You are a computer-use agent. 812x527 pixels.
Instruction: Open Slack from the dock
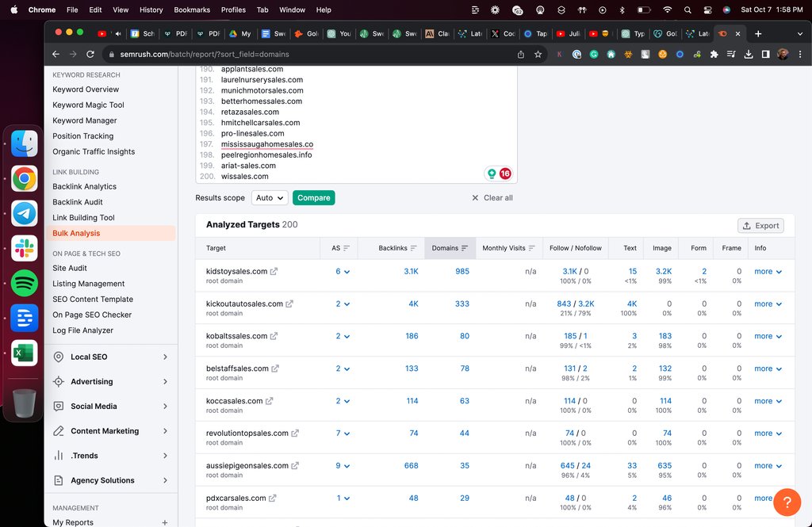[25, 248]
